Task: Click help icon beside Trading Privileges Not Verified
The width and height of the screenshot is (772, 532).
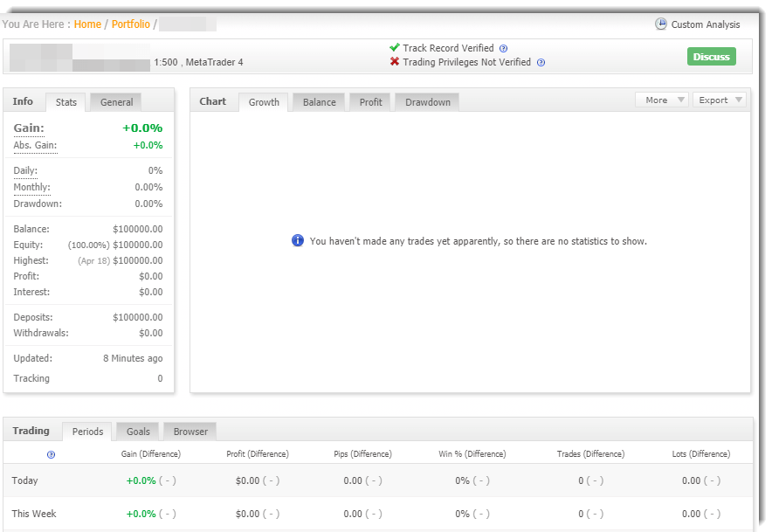Action: (x=541, y=63)
